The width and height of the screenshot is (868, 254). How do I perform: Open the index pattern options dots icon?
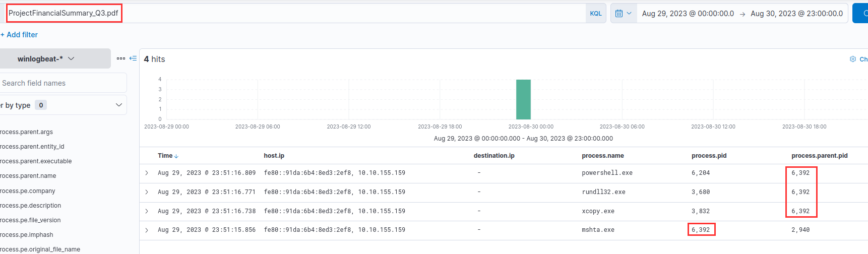click(121, 58)
